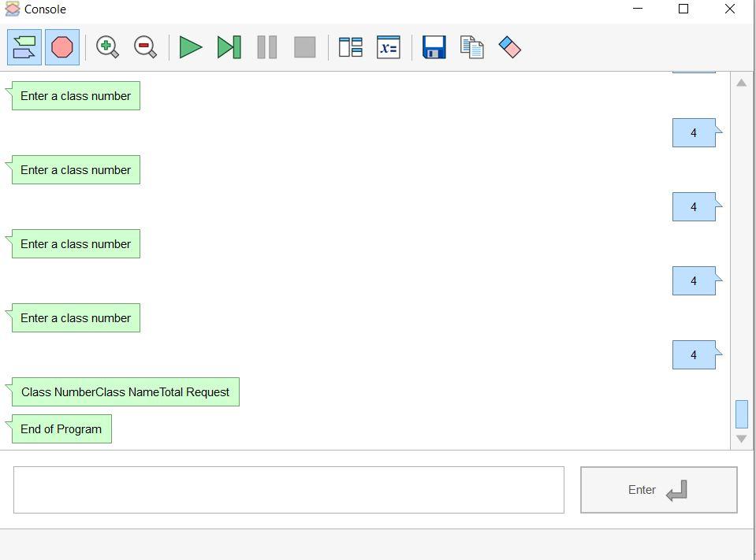
Task: Stop program execution
Action: point(304,47)
